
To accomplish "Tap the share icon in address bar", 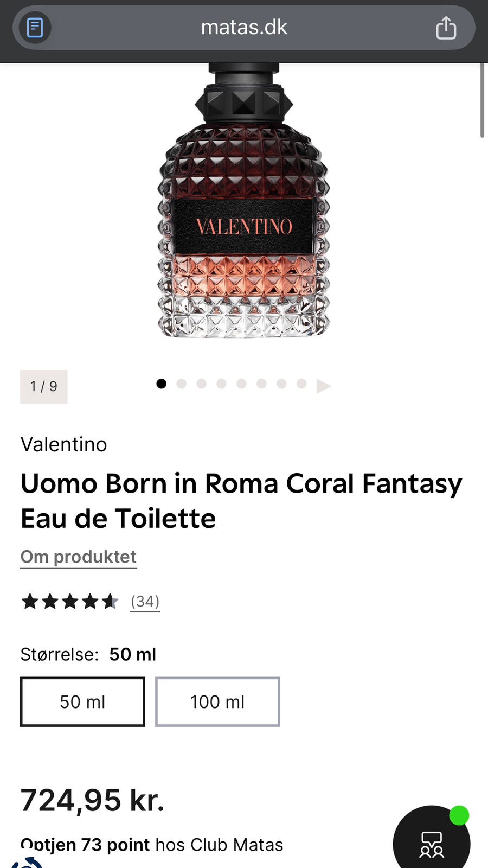I will (x=446, y=28).
